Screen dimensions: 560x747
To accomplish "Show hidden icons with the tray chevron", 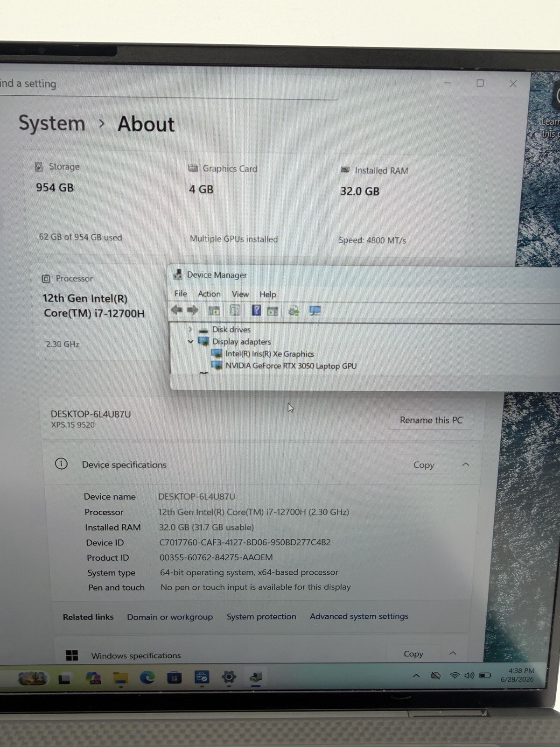I will pyautogui.click(x=416, y=676).
